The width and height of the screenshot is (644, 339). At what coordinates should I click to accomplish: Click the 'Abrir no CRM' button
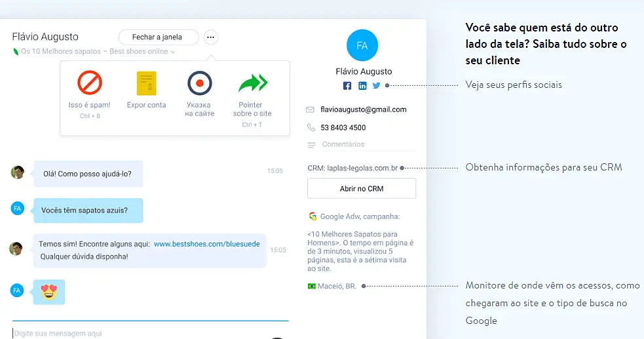(x=361, y=189)
